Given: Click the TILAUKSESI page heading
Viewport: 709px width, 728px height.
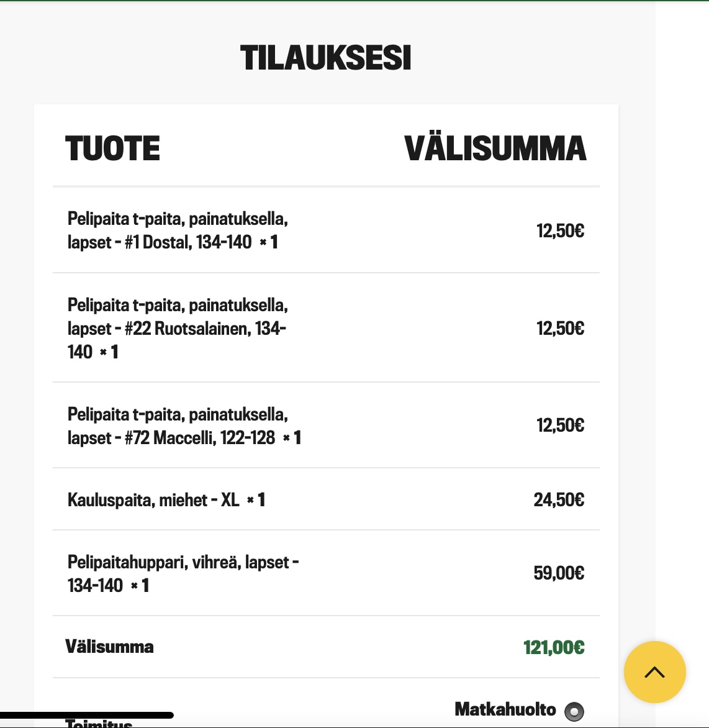Looking at the screenshot, I should pos(326,58).
